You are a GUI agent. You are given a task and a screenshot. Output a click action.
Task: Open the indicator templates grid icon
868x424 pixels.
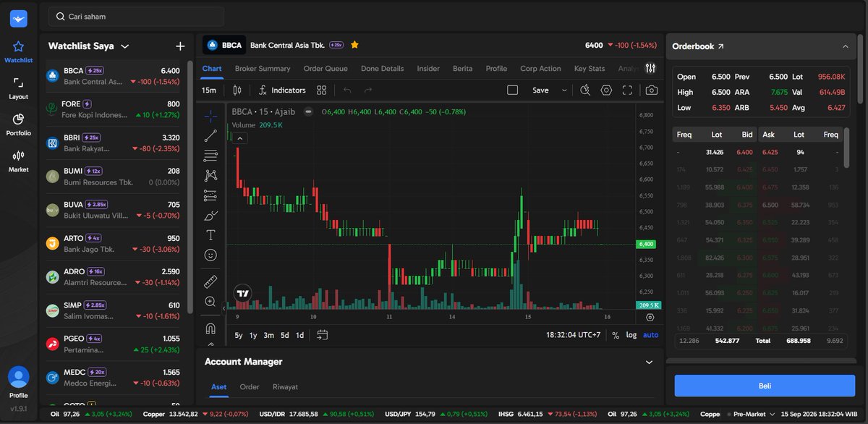[x=322, y=90]
